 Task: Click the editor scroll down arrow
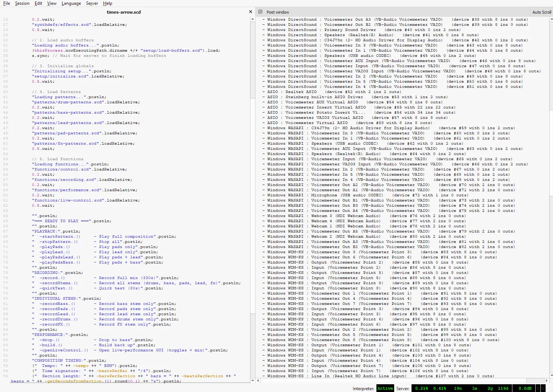(x=253, y=381)
